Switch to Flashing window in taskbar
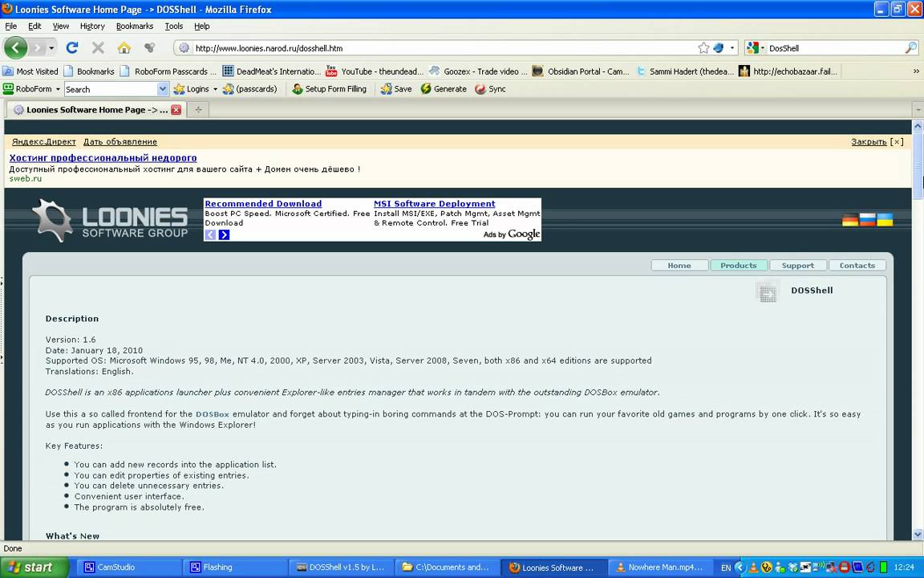The image size is (924, 578). [234, 568]
